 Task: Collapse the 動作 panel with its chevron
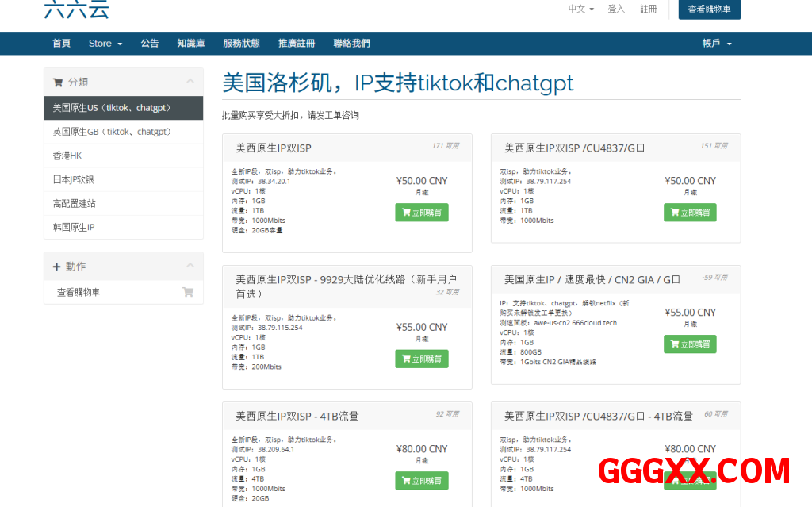(x=190, y=266)
